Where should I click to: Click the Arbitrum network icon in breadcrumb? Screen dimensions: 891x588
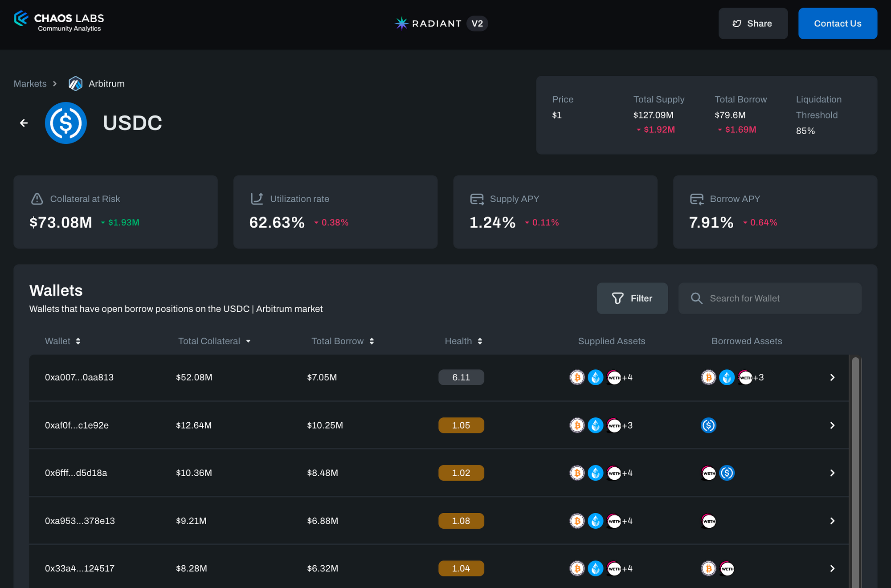(75, 84)
